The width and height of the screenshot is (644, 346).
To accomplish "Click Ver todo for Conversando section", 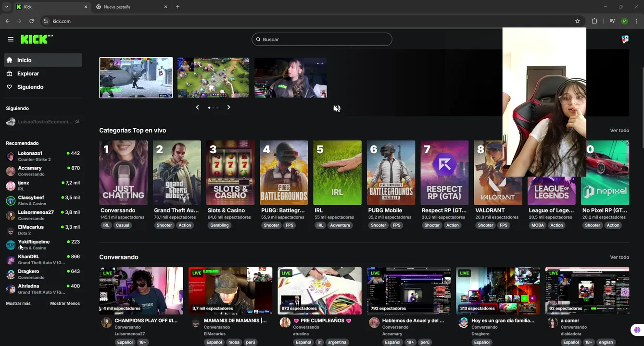I will pyautogui.click(x=619, y=258).
